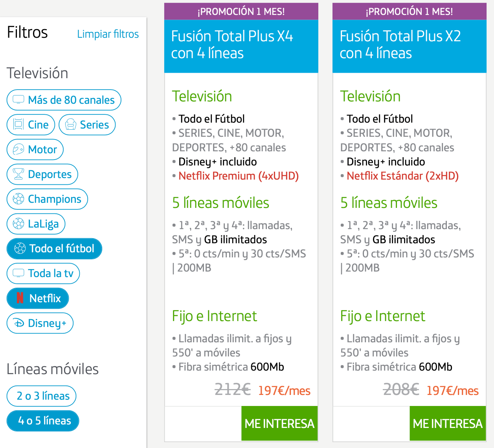Disable the Todo el fútbol filter
The image size is (494, 448).
coord(54,248)
